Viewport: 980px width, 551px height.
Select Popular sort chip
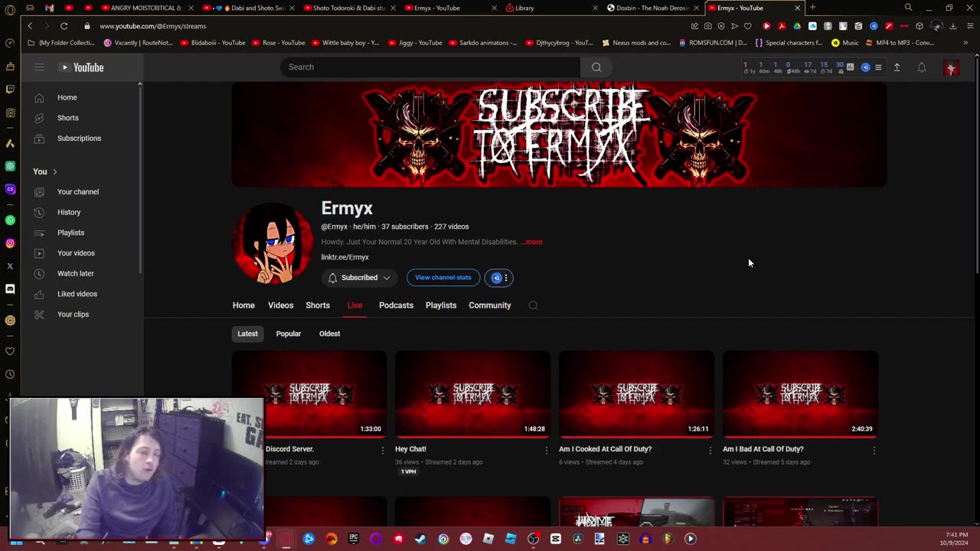(x=289, y=334)
